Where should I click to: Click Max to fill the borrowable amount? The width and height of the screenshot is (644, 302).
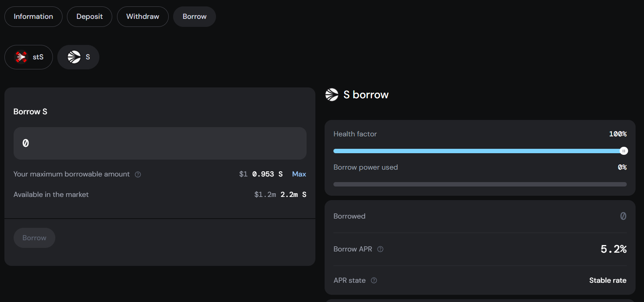click(x=299, y=174)
